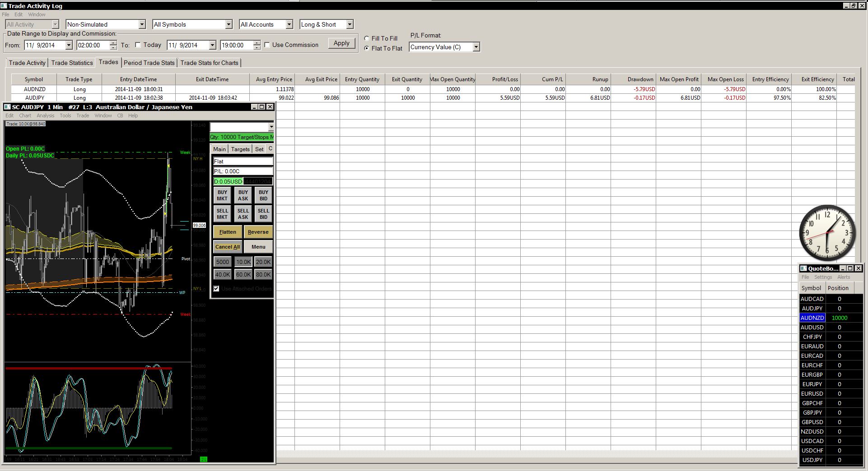This screenshot has height=471, width=868.
Task: Open the Alerts menu in the QuoteBoard window
Action: 844,277
